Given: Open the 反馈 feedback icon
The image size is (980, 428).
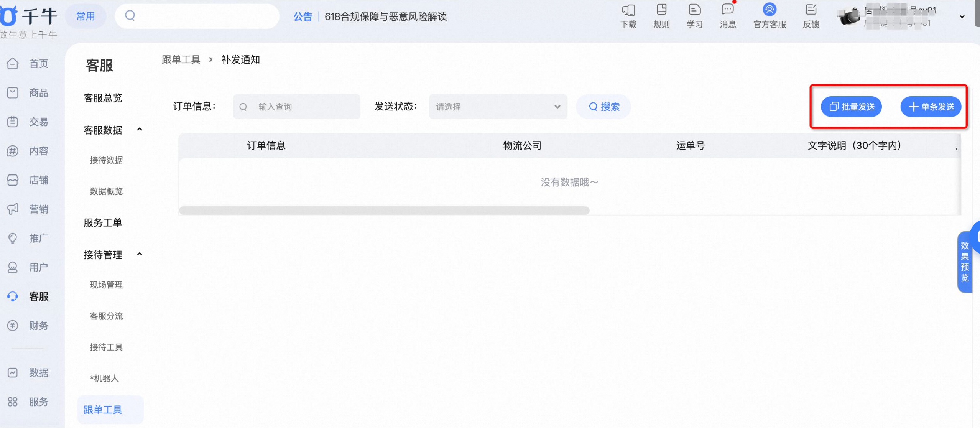Looking at the screenshot, I should pos(811,10).
